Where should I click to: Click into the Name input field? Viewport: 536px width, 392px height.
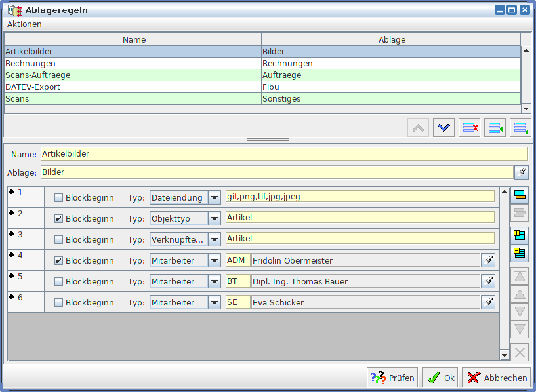tap(283, 154)
